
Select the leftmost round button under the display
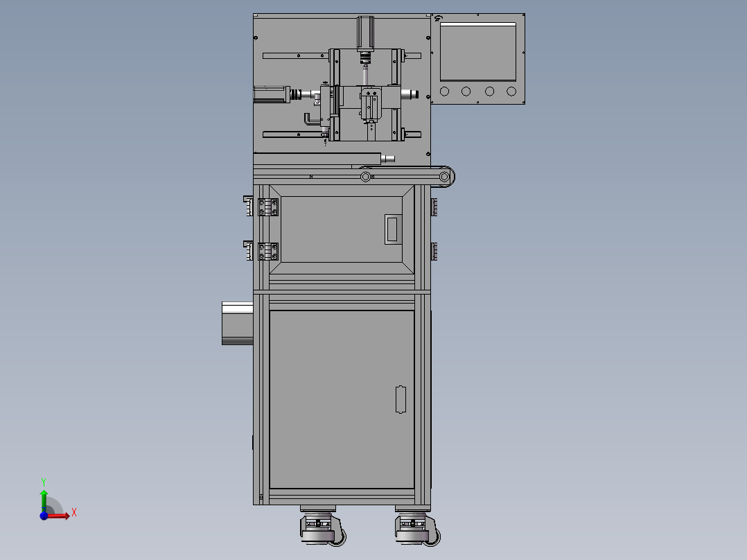pos(444,91)
